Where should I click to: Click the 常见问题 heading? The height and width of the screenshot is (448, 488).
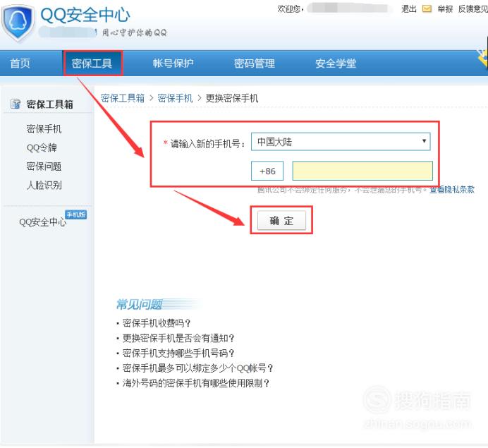point(139,304)
